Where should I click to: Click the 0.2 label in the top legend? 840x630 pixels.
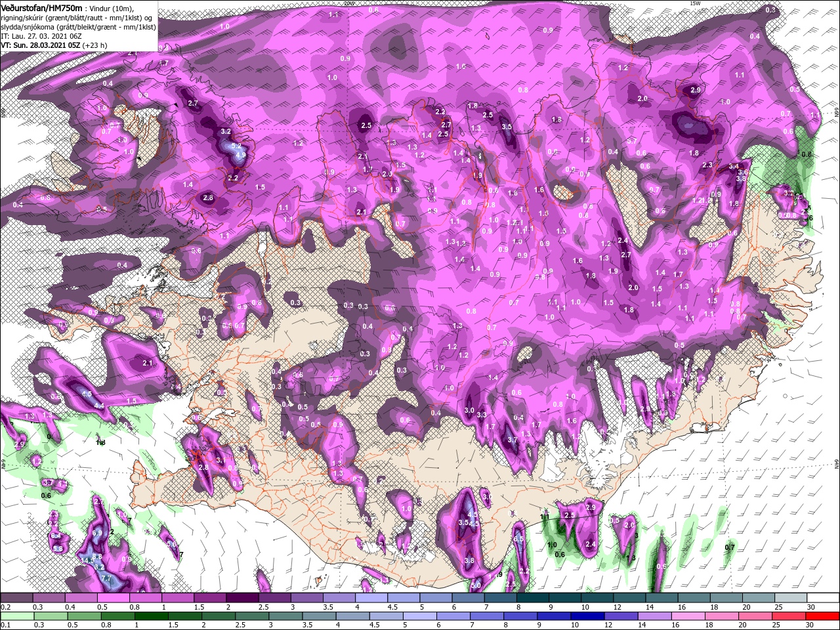[5, 607]
